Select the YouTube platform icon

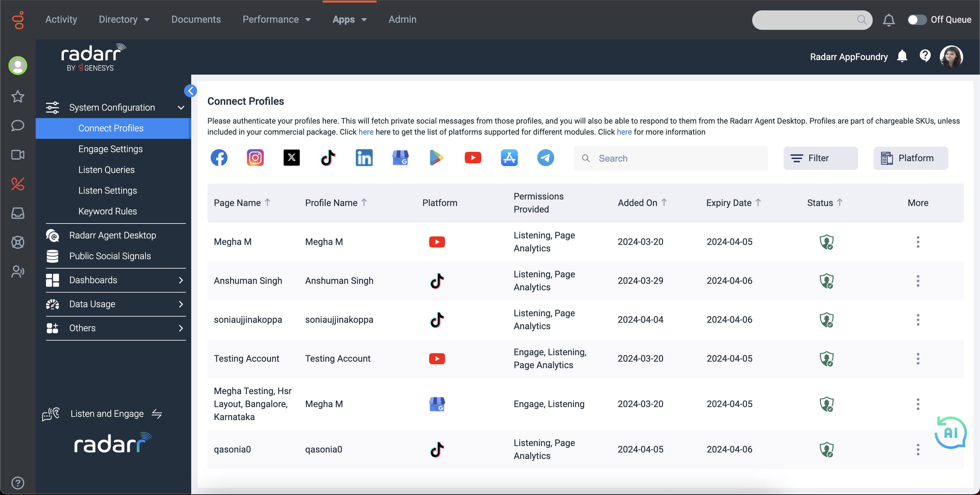(473, 158)
